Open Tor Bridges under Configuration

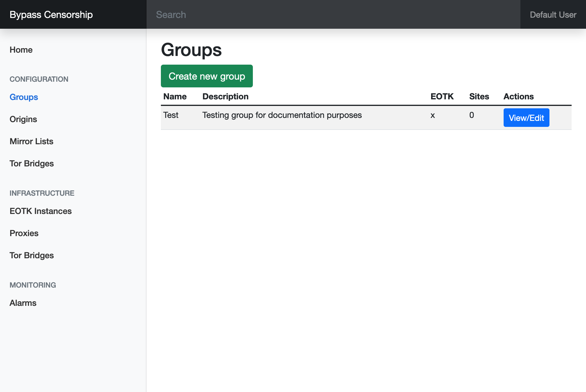[31, 163]
